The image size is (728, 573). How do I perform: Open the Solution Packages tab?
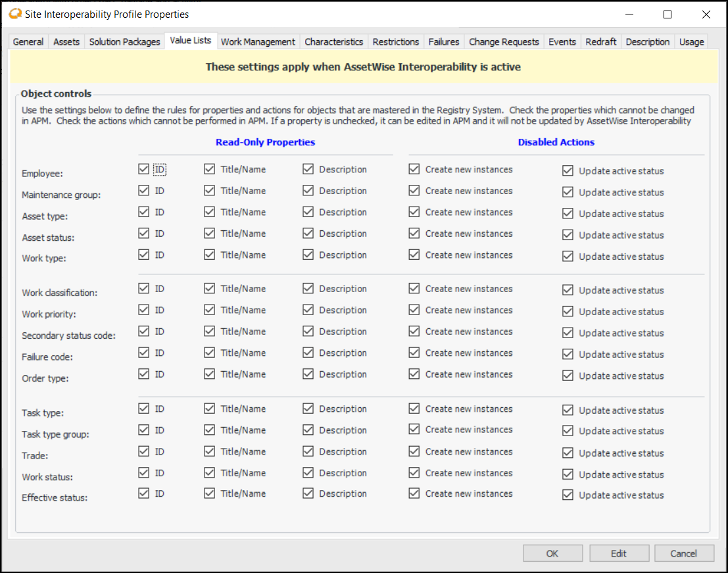pyautogui.click(x=124, y=41)
